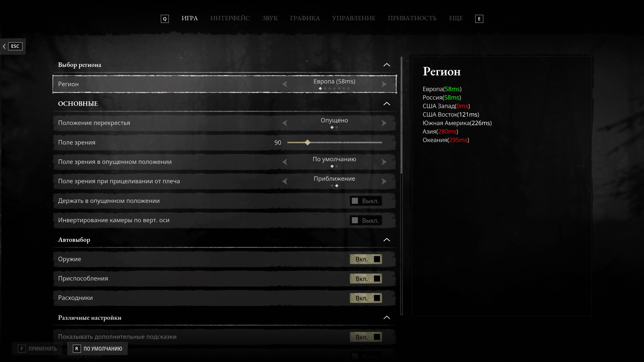The height and width of the screenshot is (362, 644).
Task: Collapse the Выбор региона section
Action: pyautogui.click(x=387, y=65)
